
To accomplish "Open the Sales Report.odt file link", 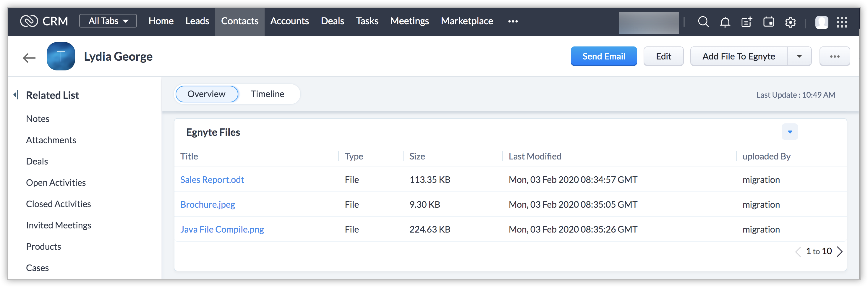I will click(x=212, y=180).
